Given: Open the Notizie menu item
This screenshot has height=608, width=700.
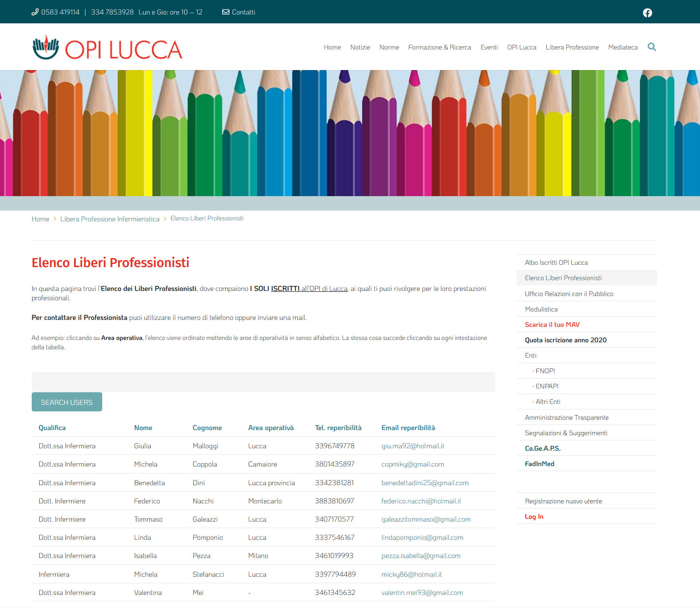Looking at the screenshot, I should 360,47.
